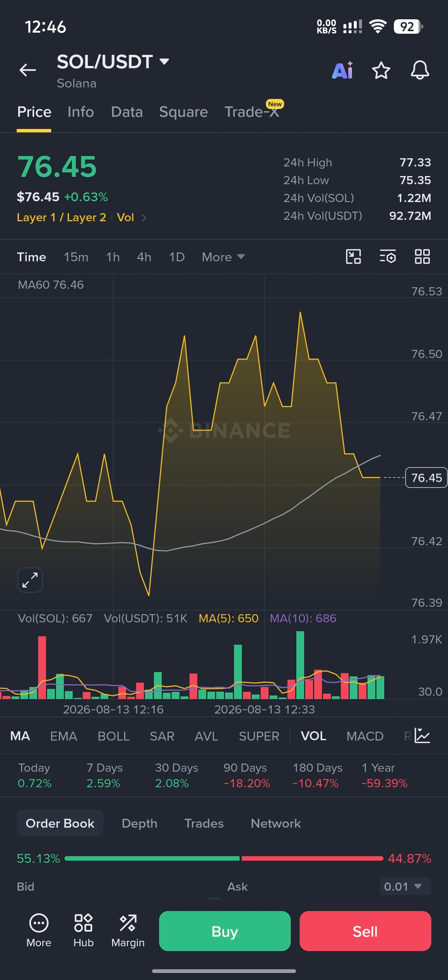Open the Order Book tab
The height and width of the screenshot is (980, 448).
click(60, 823)
